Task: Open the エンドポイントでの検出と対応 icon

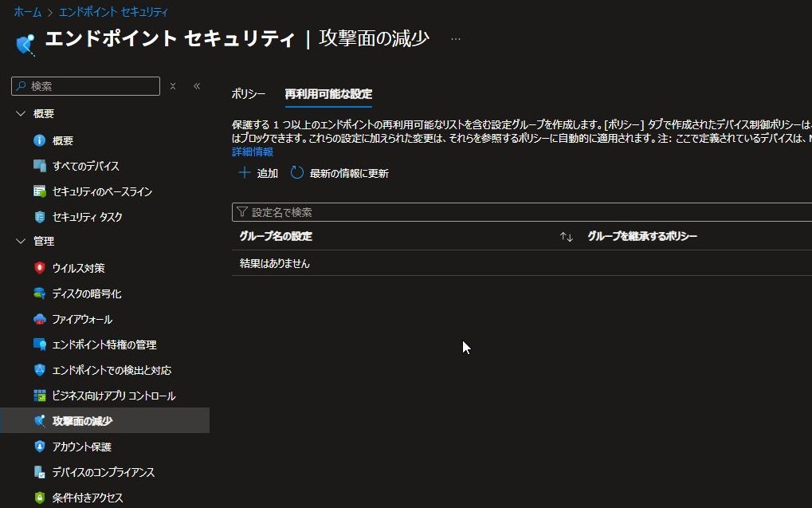Action: (x=40, y=370)
